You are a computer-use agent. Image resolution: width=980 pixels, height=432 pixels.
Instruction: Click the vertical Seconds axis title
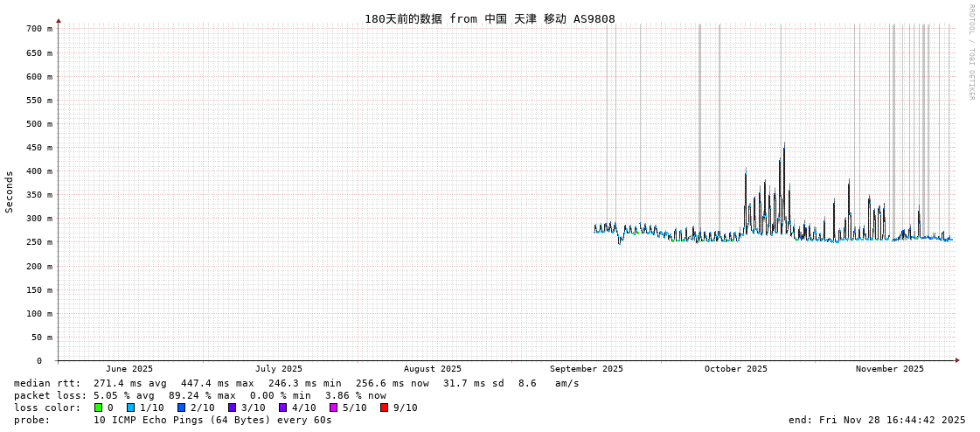(x=10, y=192)
